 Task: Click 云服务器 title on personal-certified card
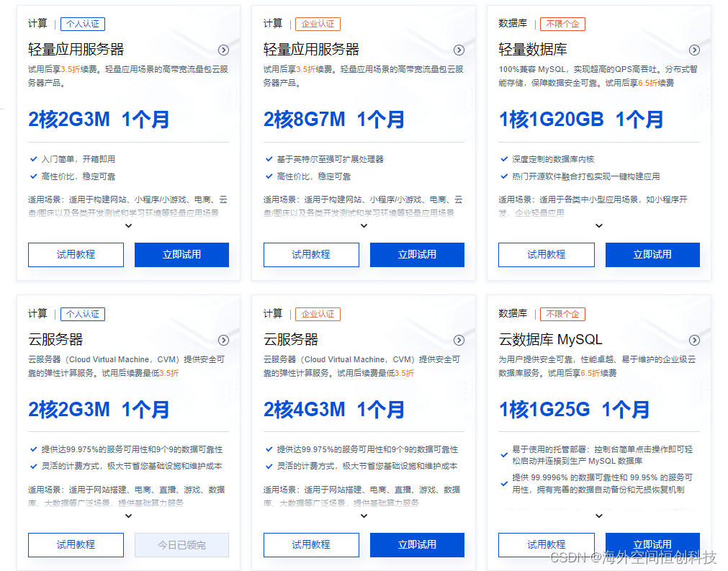(55, 339)
